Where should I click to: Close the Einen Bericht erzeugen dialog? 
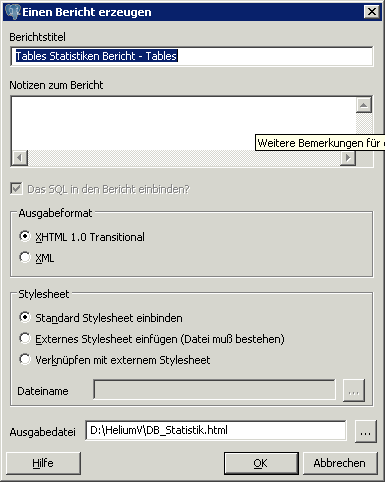(372, 12)
